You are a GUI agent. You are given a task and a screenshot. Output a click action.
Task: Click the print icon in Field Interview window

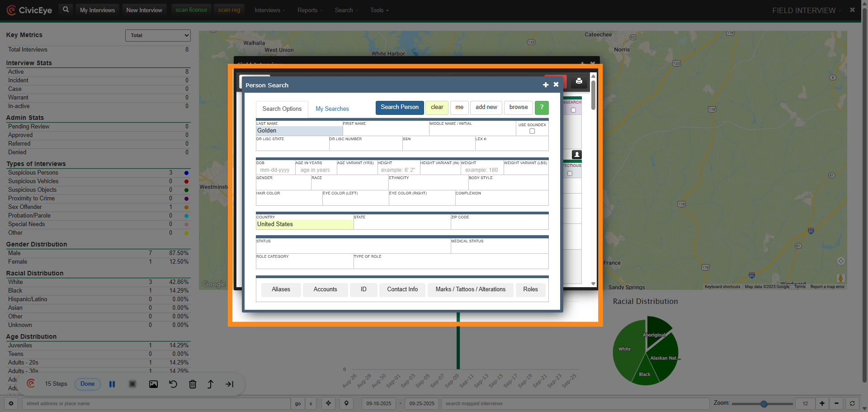pos(579,81)
